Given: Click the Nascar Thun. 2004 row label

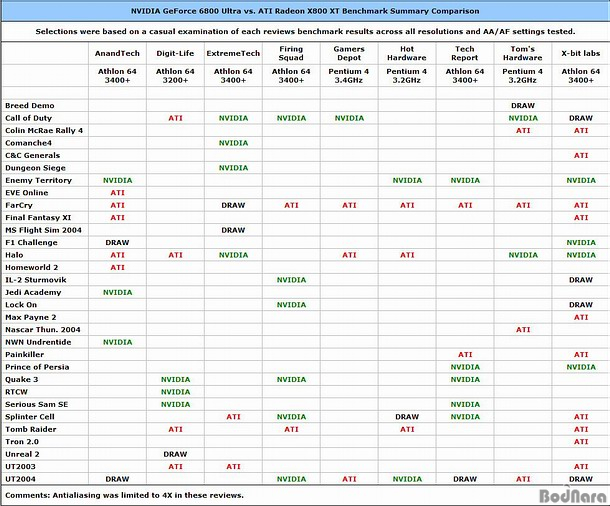Looking at the screenshot, I should tap(43, 329).
